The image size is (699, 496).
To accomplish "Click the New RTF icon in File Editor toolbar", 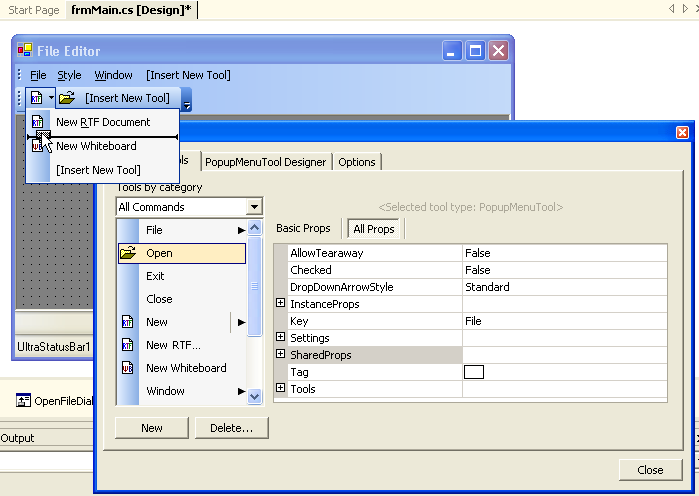I will click(36, 98).
